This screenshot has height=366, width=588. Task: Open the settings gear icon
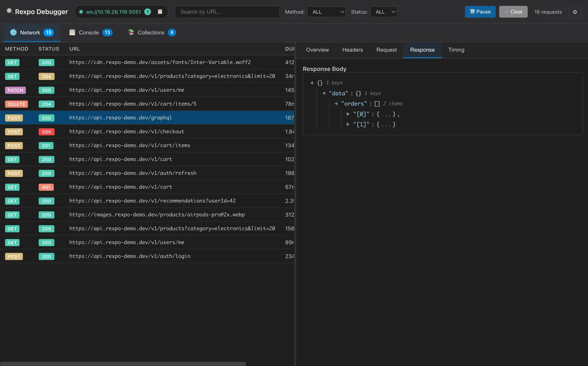pyautogui.click(x=575, y=12)
